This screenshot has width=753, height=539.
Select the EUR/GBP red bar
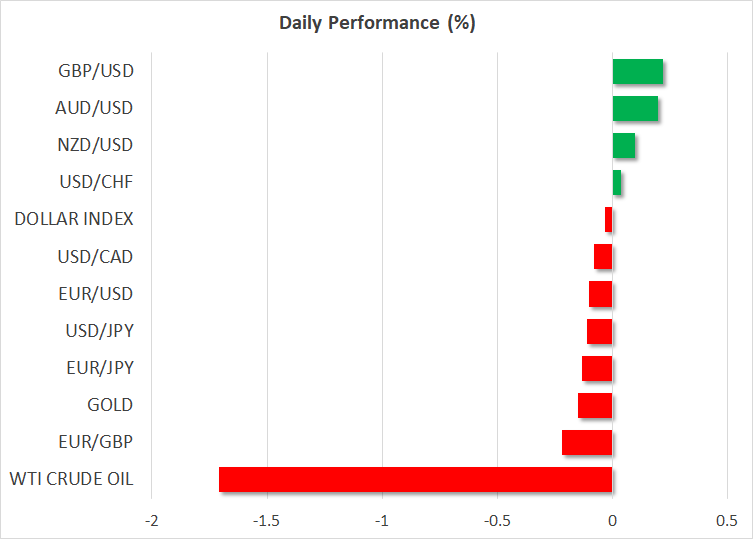[587, 442]
